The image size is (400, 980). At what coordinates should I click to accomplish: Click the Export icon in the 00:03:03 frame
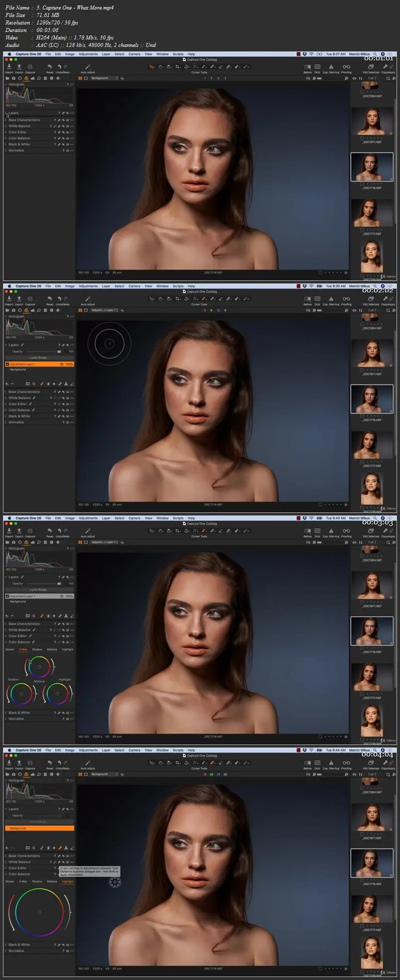[19, 531]
